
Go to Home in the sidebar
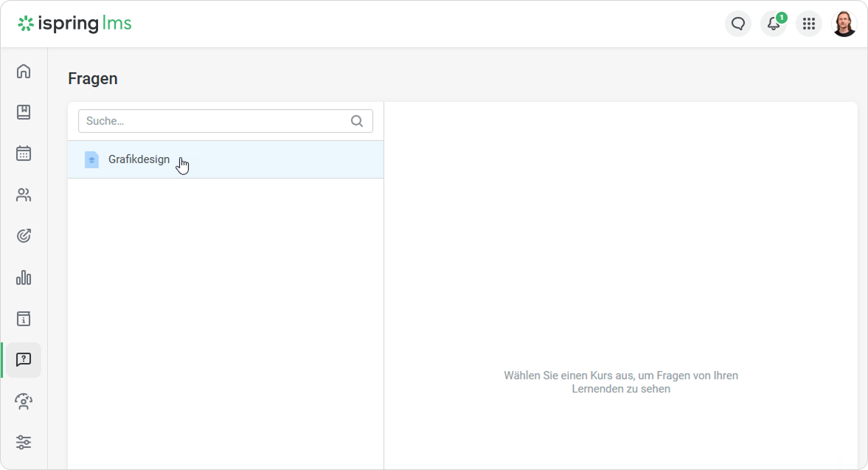pyautogui.click(x=24, y=72)
